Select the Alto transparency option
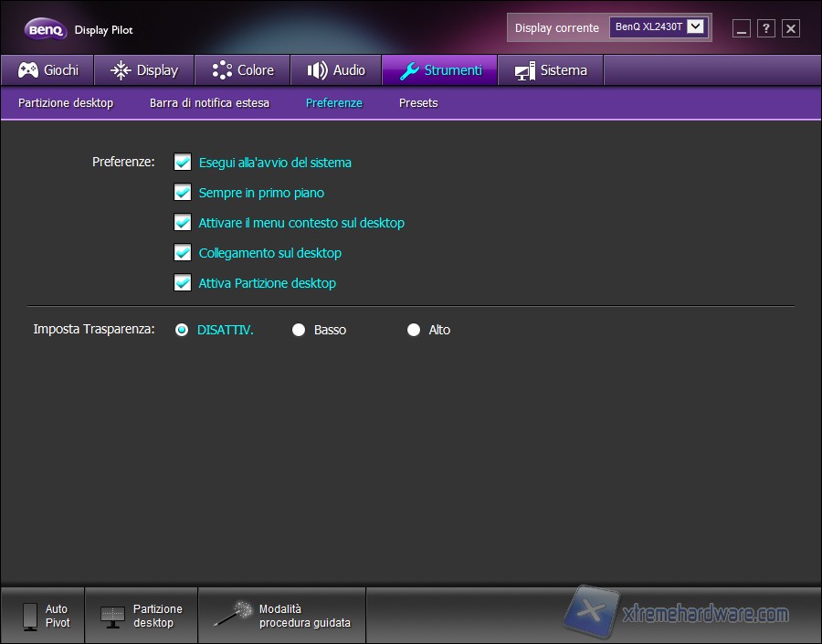This screenshot has height=644, width=822. point(414,330)
